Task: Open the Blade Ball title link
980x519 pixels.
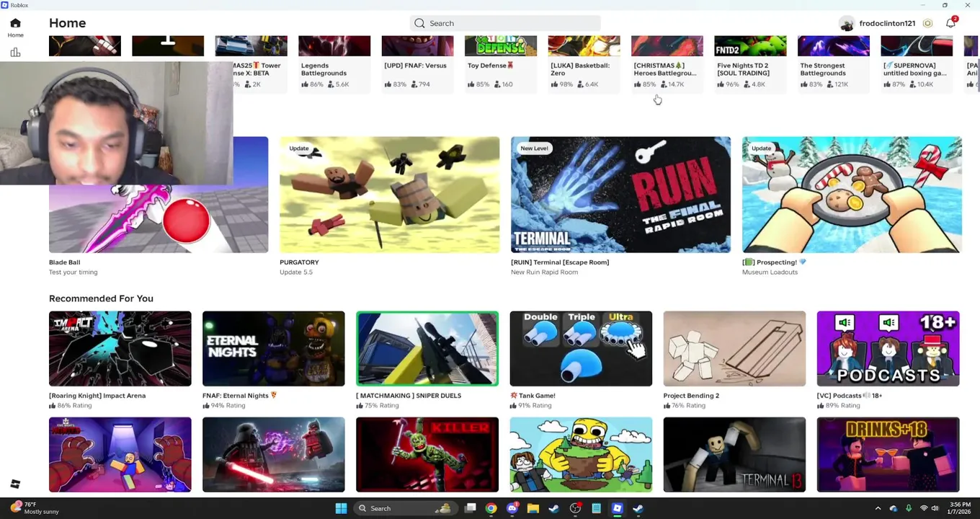Action: 64,262
